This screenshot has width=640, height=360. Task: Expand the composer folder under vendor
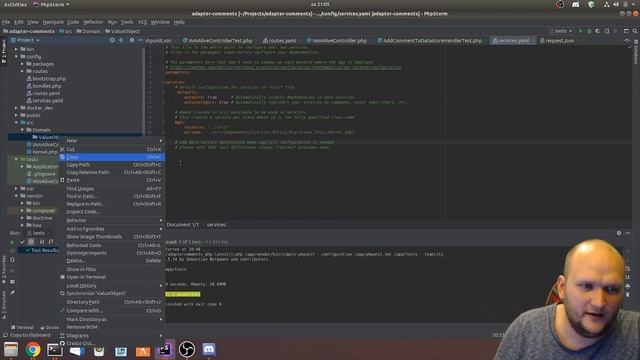point(22,211)
